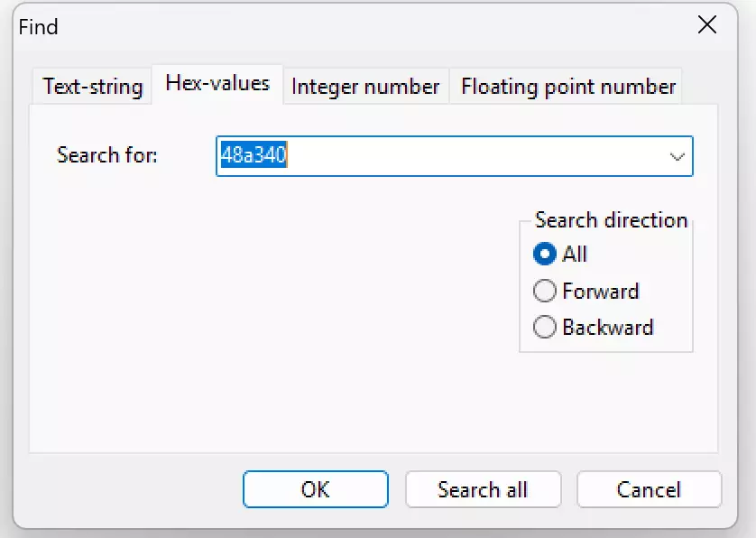Go to the Floating point number tab
Image resolution: width=756 pixels, height=538 pixels.
pyautogui.click(x=567, y=87)
